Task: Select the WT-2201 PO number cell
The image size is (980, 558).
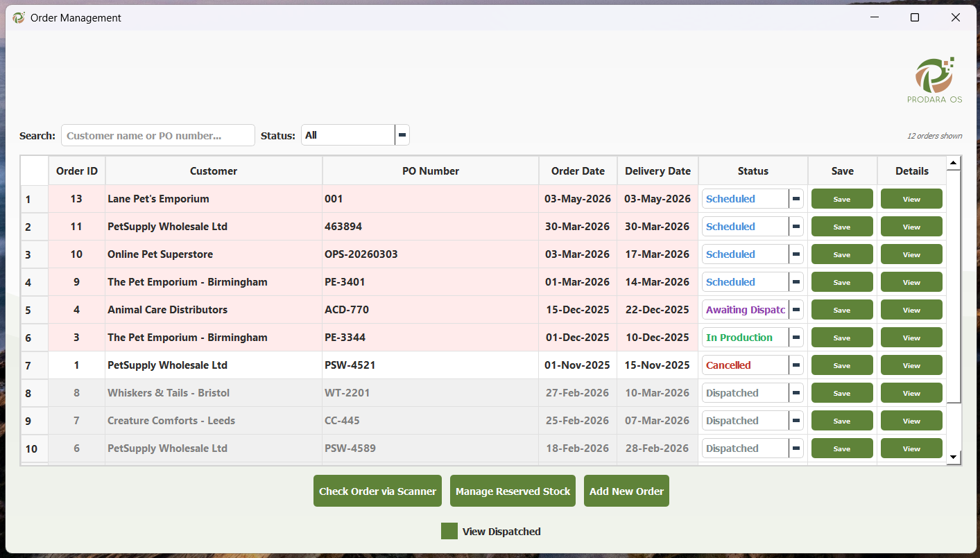Action: pyautogui.click(x=431, y=393)
